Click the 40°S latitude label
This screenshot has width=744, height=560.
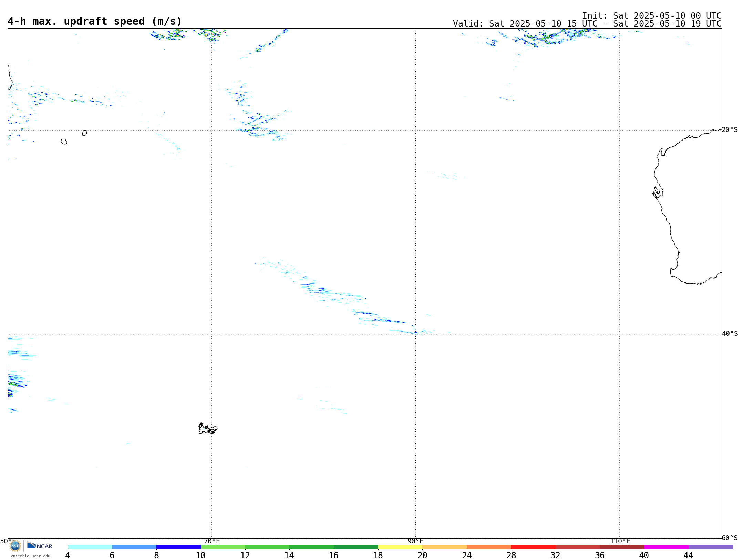click(730, 334)
